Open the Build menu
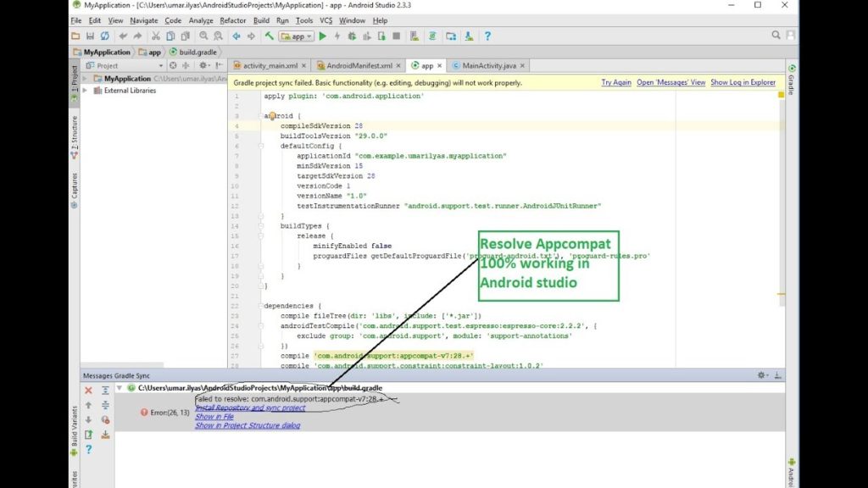 pos(261,20)
